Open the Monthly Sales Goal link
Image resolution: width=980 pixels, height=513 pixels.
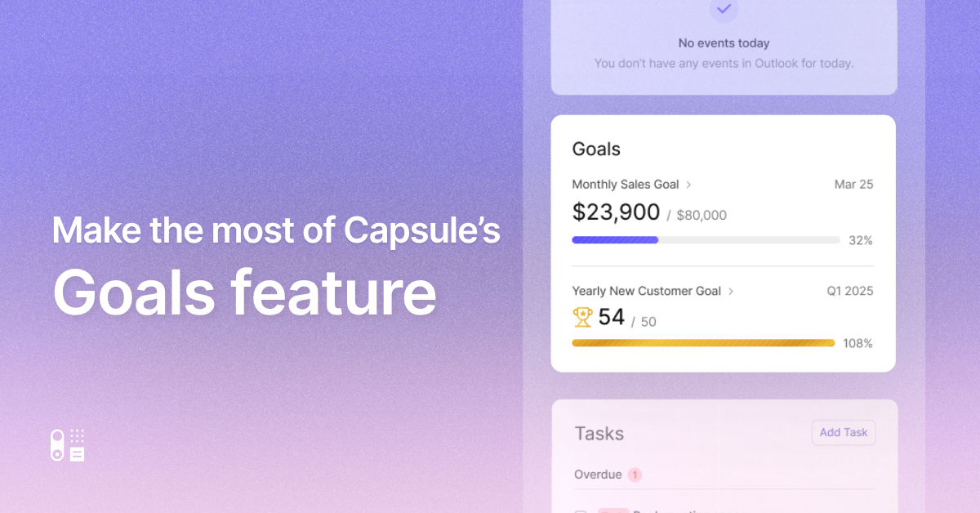coord(626,185)
